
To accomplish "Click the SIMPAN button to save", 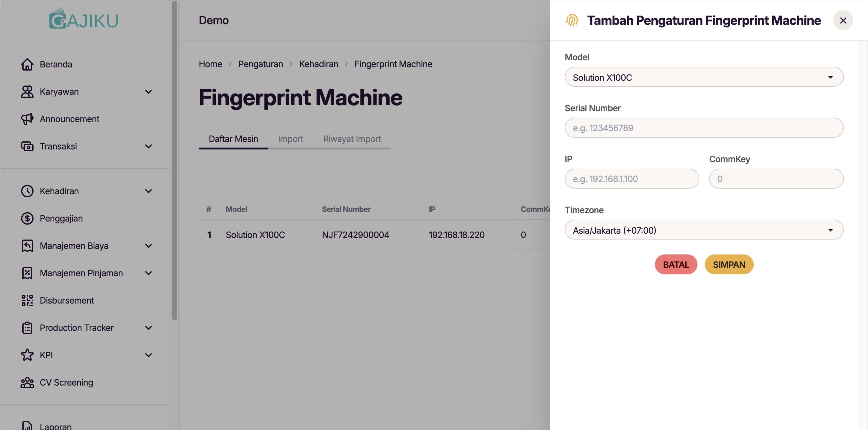I will [x=729, y=264].
